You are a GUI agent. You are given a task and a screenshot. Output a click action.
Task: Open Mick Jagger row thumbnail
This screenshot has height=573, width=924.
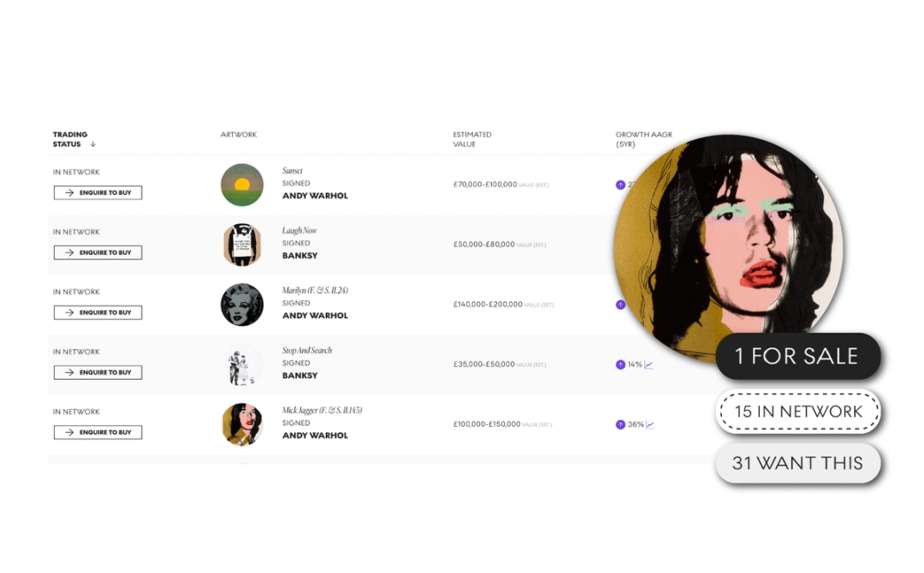pyautogui.click(x=242, y=424)
